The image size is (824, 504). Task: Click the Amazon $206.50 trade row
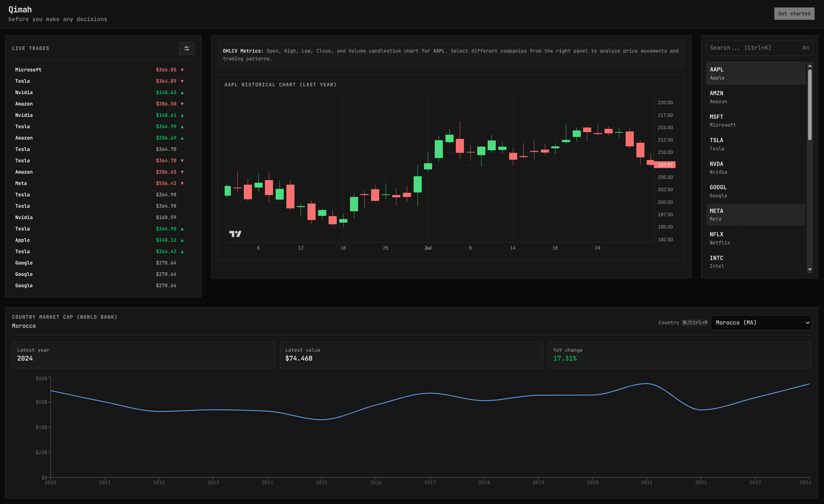tap(103, 104)
